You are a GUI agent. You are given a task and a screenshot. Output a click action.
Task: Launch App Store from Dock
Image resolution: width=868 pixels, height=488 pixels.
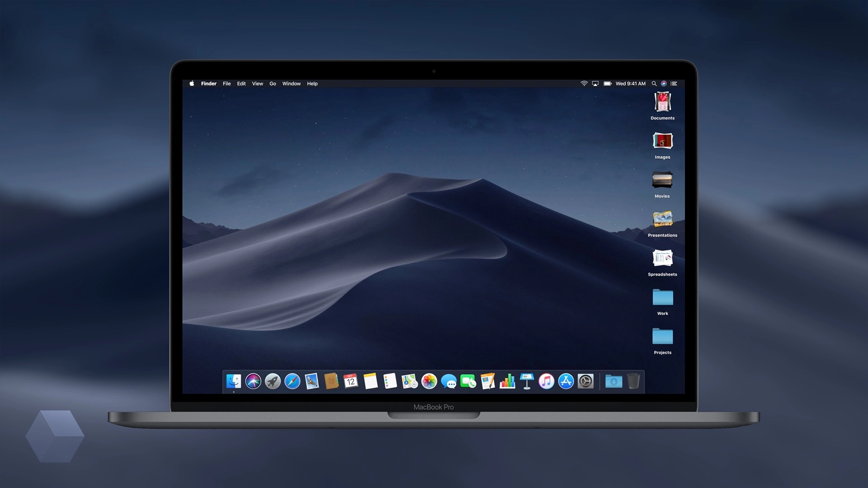pyautogui.click(x=566, y=381)
